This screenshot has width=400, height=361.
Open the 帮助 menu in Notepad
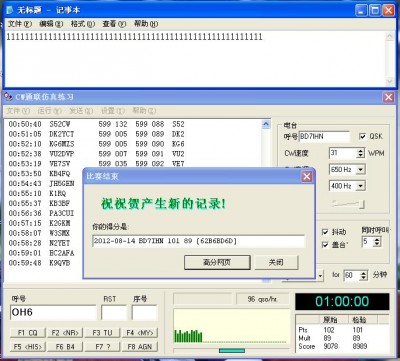pyautogui.click(x=146, y=24)
